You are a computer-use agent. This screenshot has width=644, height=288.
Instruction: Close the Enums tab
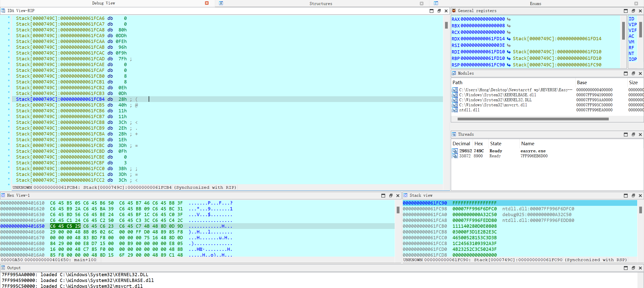tap(636, 4)
